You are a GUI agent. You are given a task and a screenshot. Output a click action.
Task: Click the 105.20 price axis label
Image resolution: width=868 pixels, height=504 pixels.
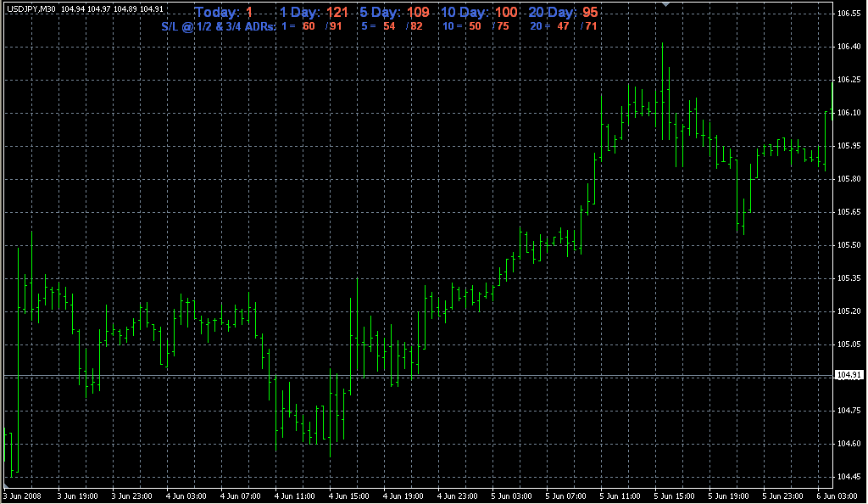849,311
